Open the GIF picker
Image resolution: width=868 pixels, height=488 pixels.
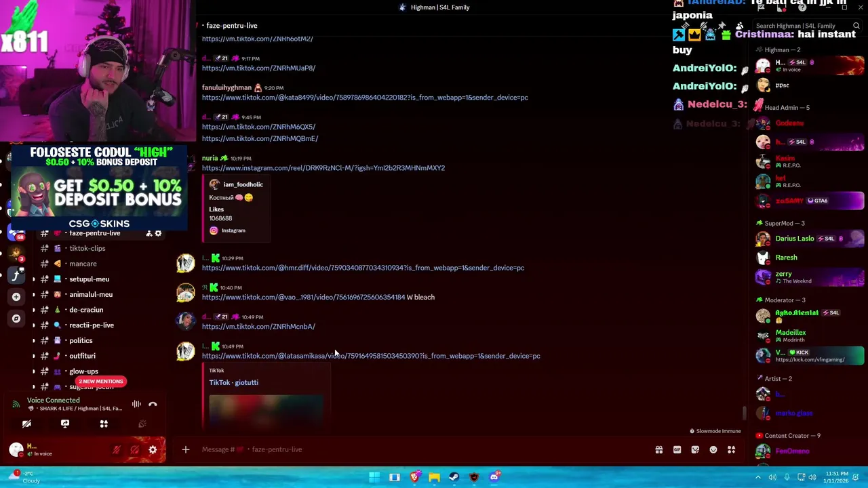pyautogui.click(x=677, y=449)
